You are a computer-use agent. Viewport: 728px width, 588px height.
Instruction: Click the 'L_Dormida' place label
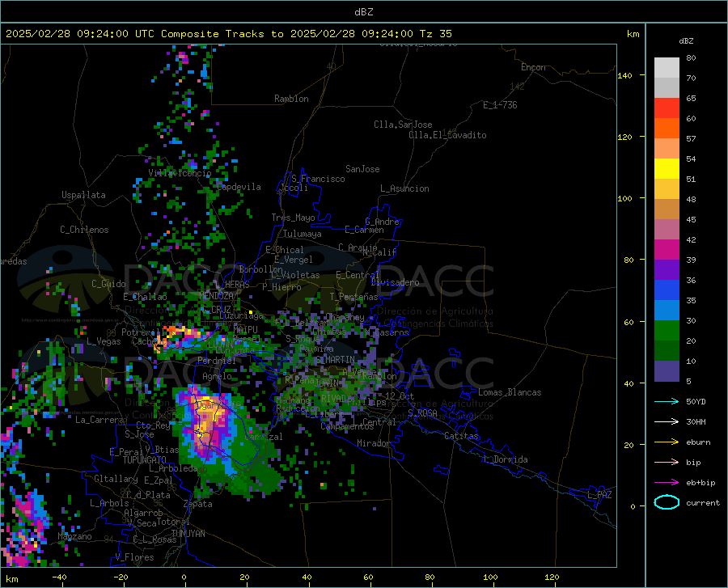(505, 459)
